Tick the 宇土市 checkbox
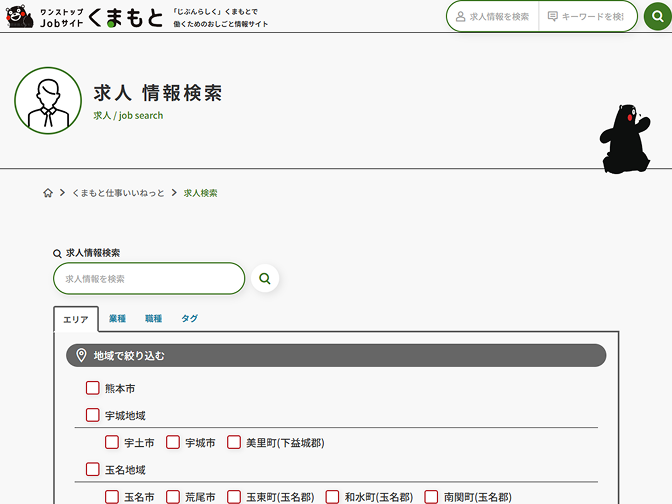The height and width of the screenshot is (504, 672). pyautogui.click(x=112, y=442)
